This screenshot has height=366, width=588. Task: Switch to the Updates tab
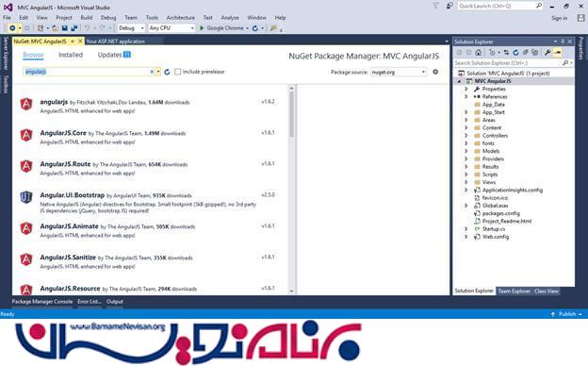click(114, 55)
